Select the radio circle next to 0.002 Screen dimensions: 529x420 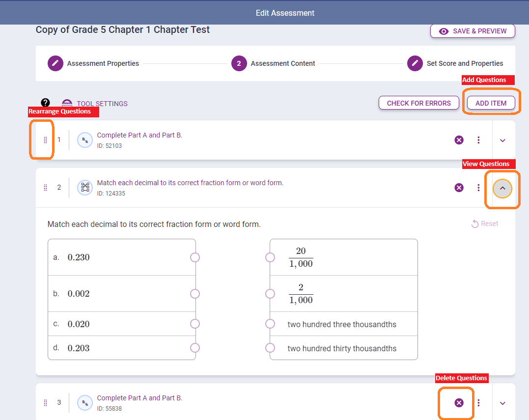click(195, 294)
